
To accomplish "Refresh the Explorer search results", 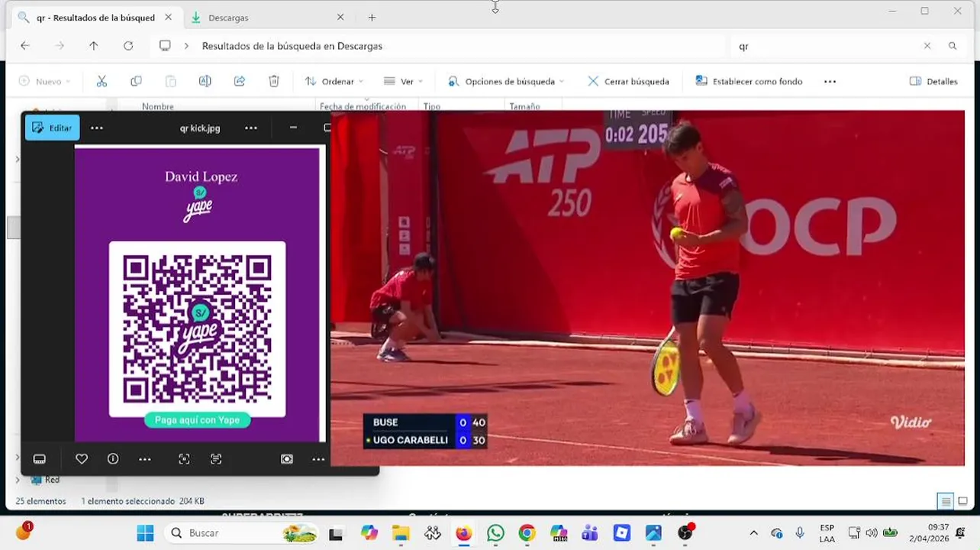I will pos(128,46).
